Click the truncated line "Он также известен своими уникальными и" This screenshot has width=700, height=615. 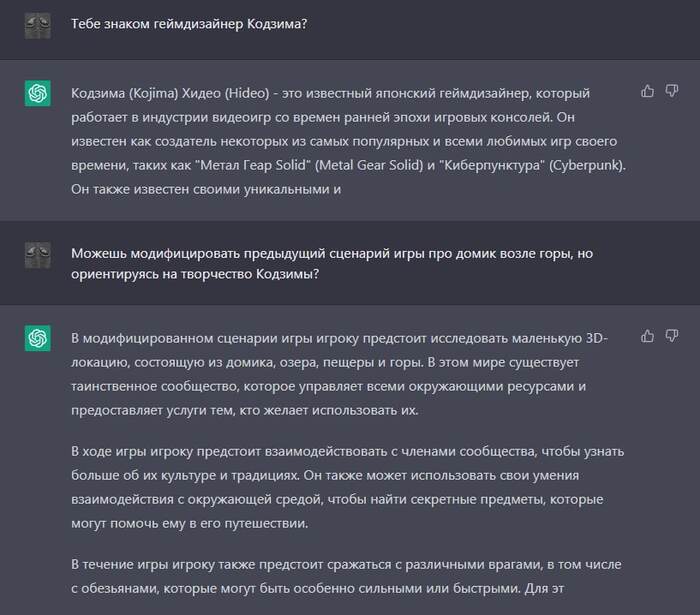coord(207,187)
